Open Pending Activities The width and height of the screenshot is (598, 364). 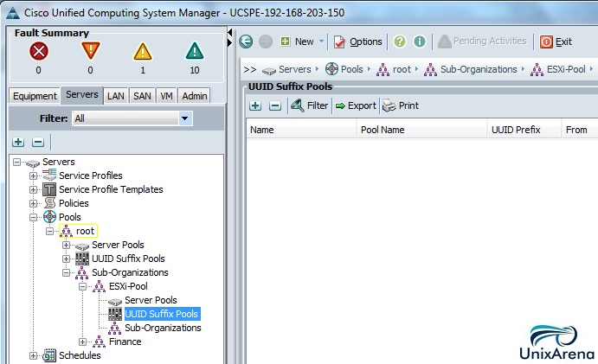(x=482, y=42)
